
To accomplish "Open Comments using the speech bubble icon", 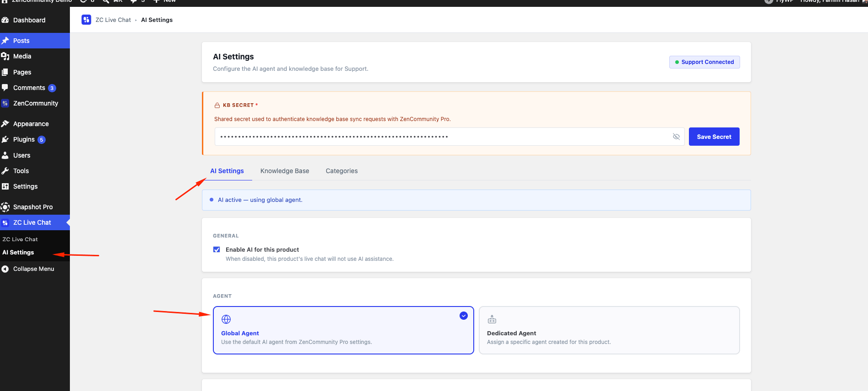I will (x=5, y=88).
